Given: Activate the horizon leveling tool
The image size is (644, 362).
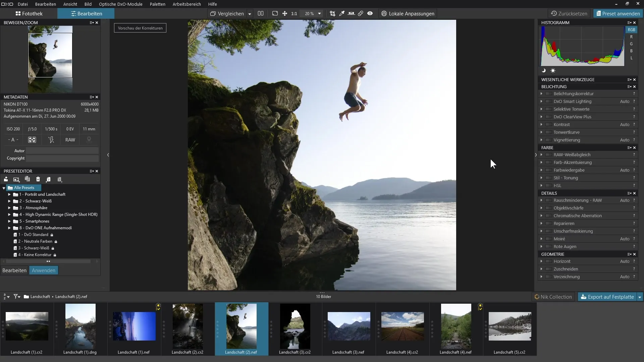Looking at the screenshot, I should pyautogui.click(x=351, y=13).
